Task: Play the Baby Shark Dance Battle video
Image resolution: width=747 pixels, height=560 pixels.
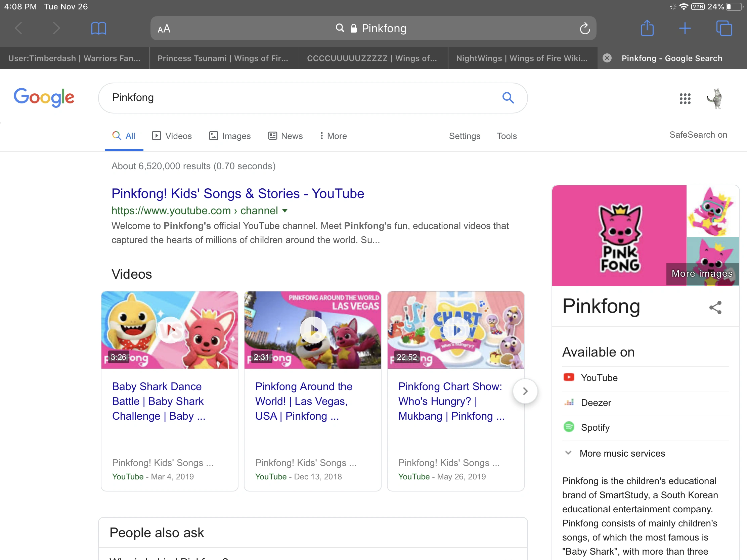Action: coord(170,330)
